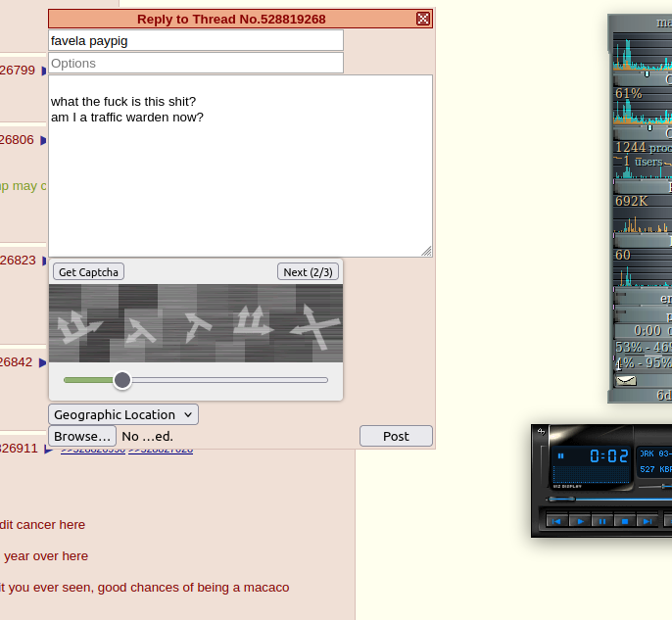The image size is (672, 620).
Task: Click the Get Captcha button
Action: (88, 271)
